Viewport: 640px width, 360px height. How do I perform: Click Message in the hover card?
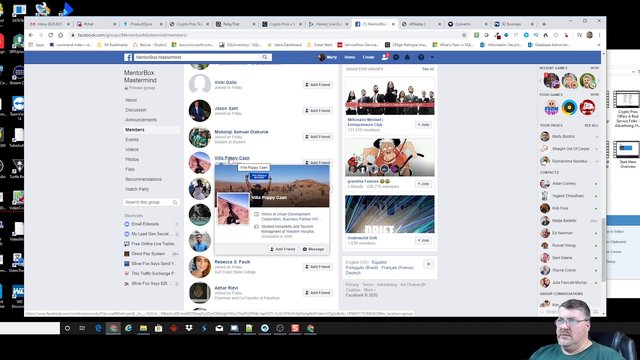click(313, 249)
